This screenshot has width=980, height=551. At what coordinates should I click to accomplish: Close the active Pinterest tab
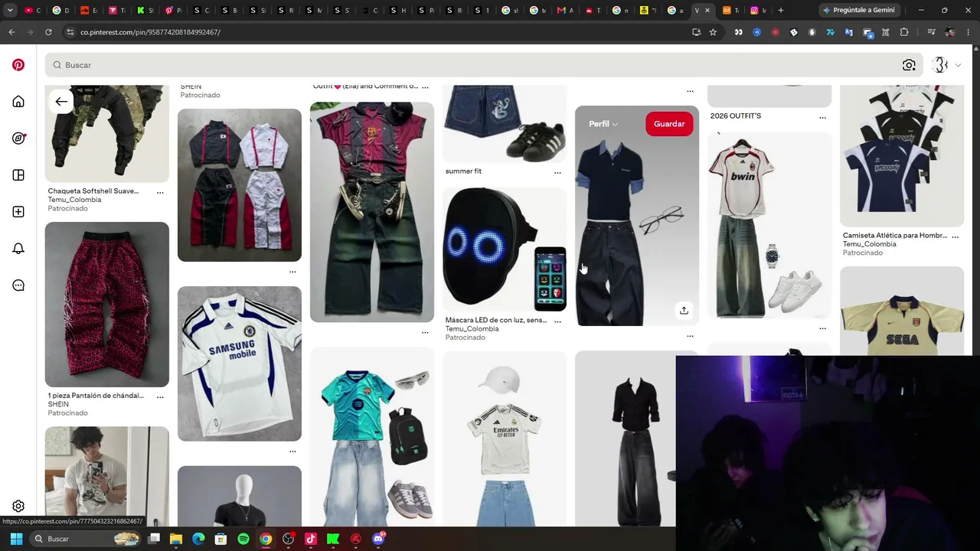pos(707,10)
